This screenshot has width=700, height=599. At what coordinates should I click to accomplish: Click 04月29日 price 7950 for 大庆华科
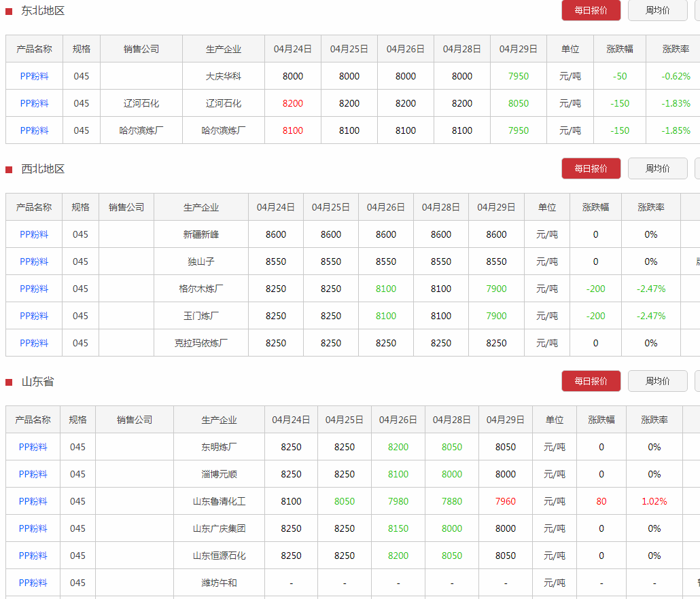tap(519, 76)
